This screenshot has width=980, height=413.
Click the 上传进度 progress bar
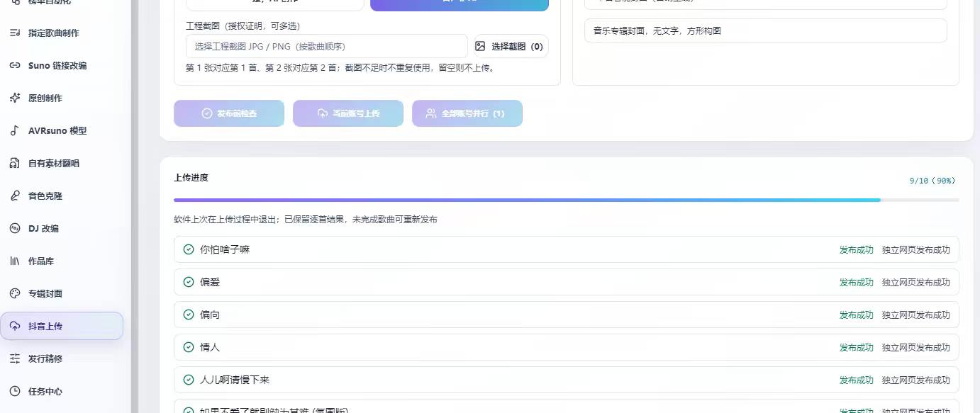click(x=566, y=200)
